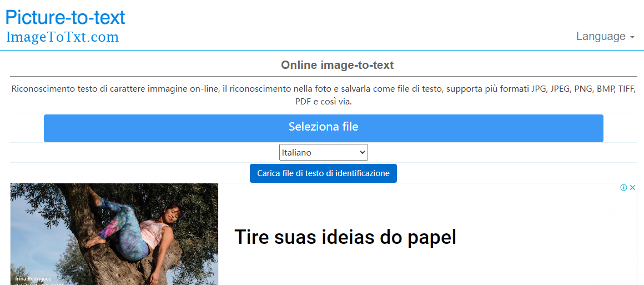Open the Picture-to-text site title link

[65, 17]
